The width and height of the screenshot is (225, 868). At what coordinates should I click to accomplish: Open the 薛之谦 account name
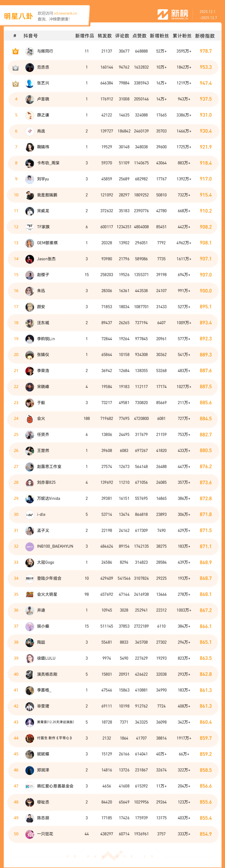point(43,115)
